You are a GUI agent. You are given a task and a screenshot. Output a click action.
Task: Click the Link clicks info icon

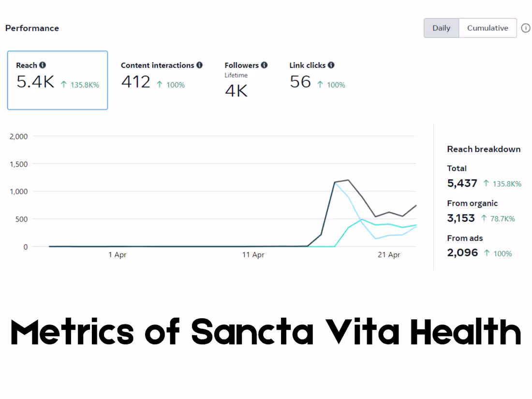(331, 65)
